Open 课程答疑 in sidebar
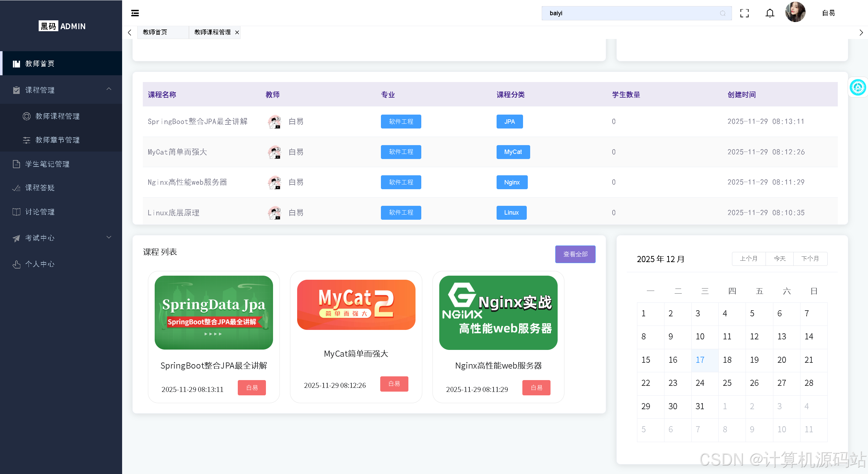This screenshot has height=474, width=868. [40, 188]
